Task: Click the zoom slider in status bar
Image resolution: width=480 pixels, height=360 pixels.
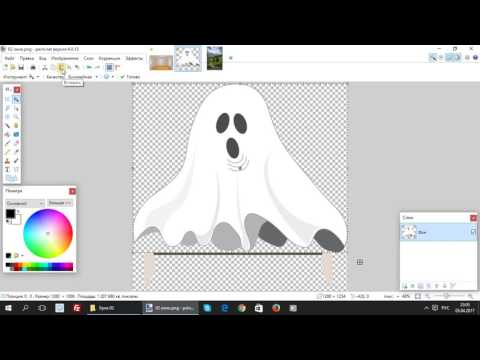Action: (x=447, y=296)
